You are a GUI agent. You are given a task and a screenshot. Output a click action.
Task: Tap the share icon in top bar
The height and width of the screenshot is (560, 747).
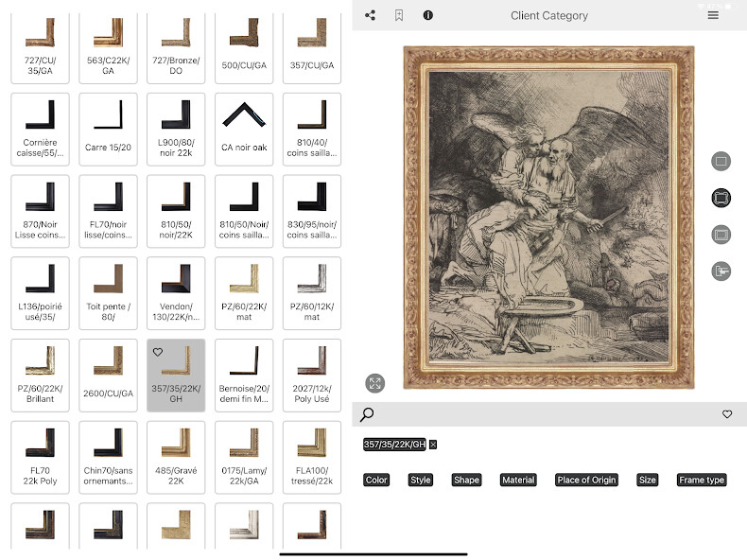tap(370, 15)
